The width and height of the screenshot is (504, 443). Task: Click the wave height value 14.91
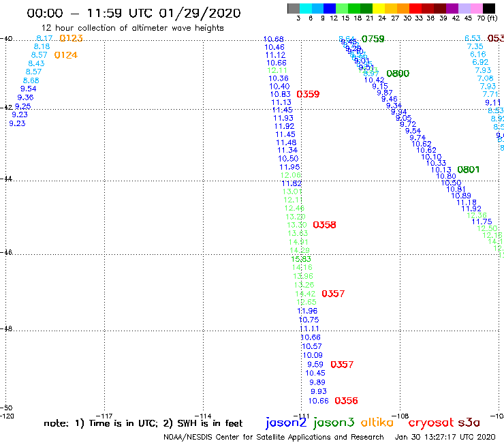tap(298, 242)
